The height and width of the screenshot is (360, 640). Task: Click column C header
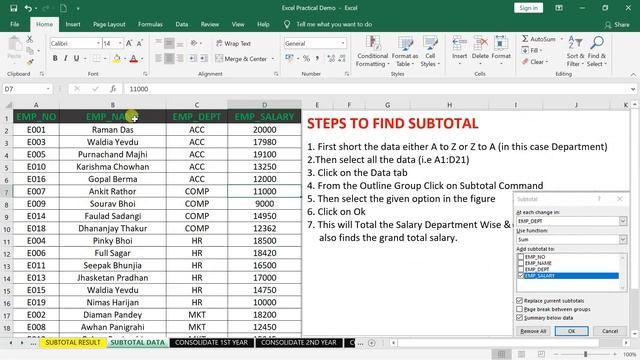coord(197,105)
